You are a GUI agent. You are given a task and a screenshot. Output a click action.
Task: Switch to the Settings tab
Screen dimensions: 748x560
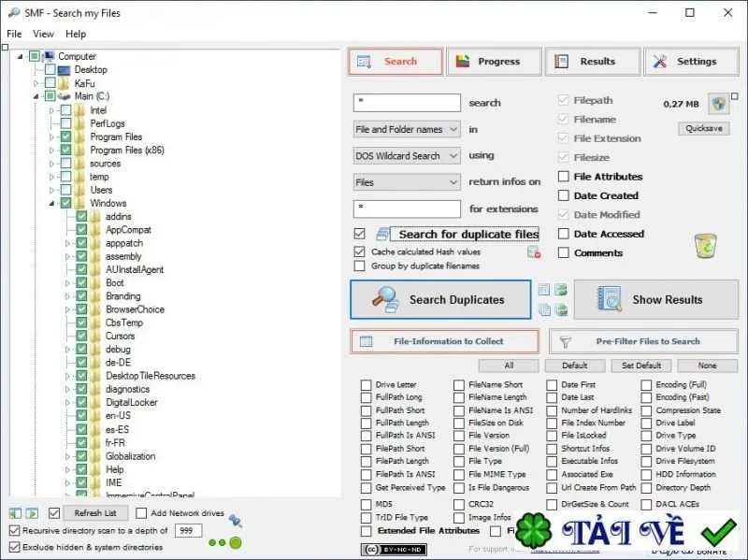click(x=691, y=62)
